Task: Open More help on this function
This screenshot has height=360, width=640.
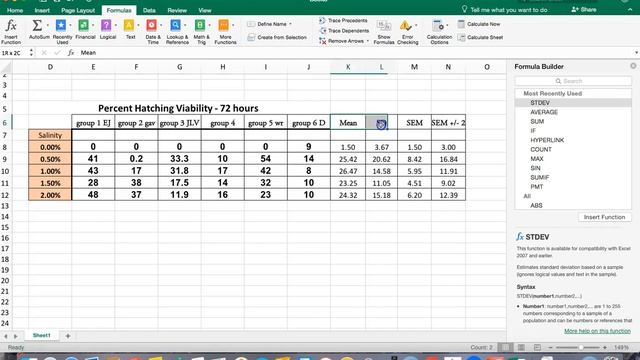Action: click(x=597, y=331)
